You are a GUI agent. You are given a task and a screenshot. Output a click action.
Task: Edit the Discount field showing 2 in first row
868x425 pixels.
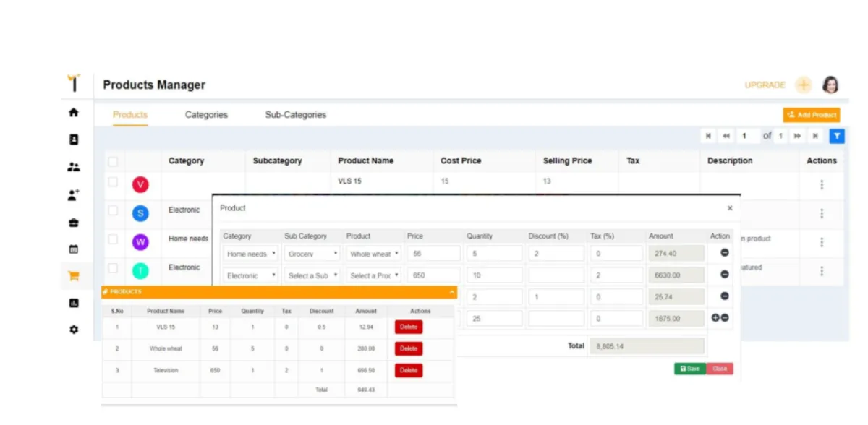coord(556,254)
